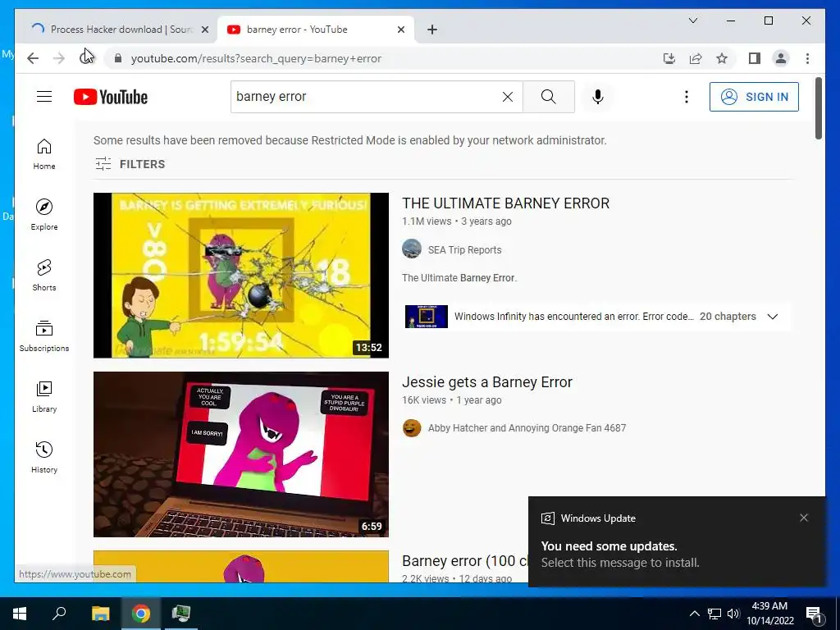Open Chrome profile avatar
The width and height of the screenshot is (840, 630).
(781, 58)
